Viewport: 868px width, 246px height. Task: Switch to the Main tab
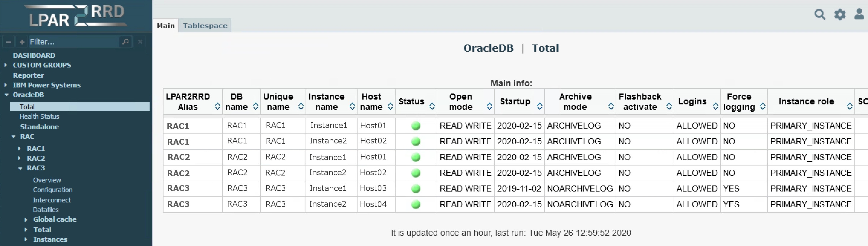pos(166,26)
